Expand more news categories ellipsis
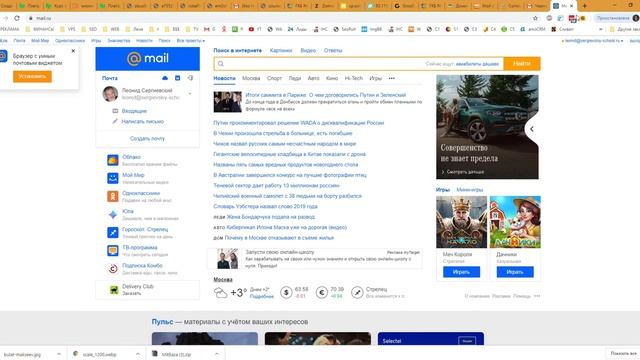The image size is (640, 360). tap(392, 78)
